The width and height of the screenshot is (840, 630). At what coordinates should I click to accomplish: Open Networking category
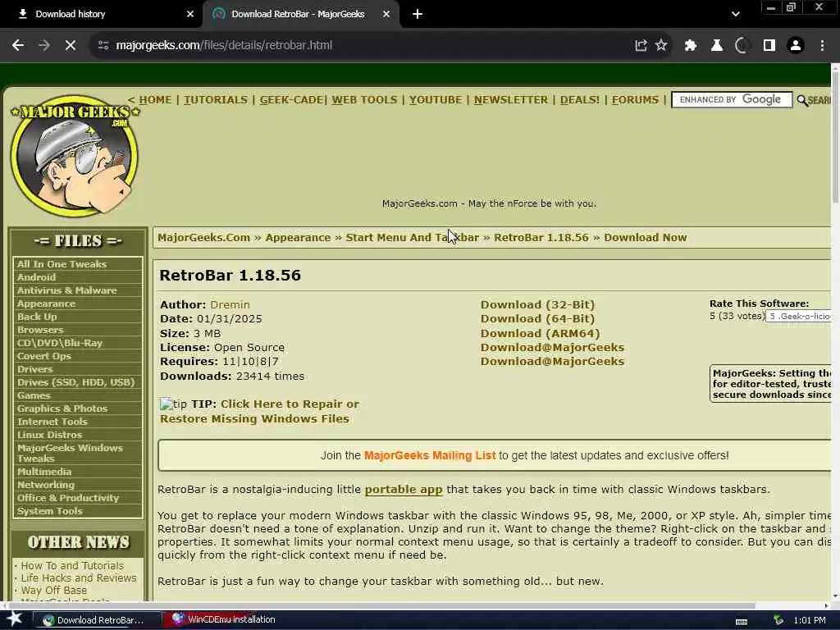46,485
